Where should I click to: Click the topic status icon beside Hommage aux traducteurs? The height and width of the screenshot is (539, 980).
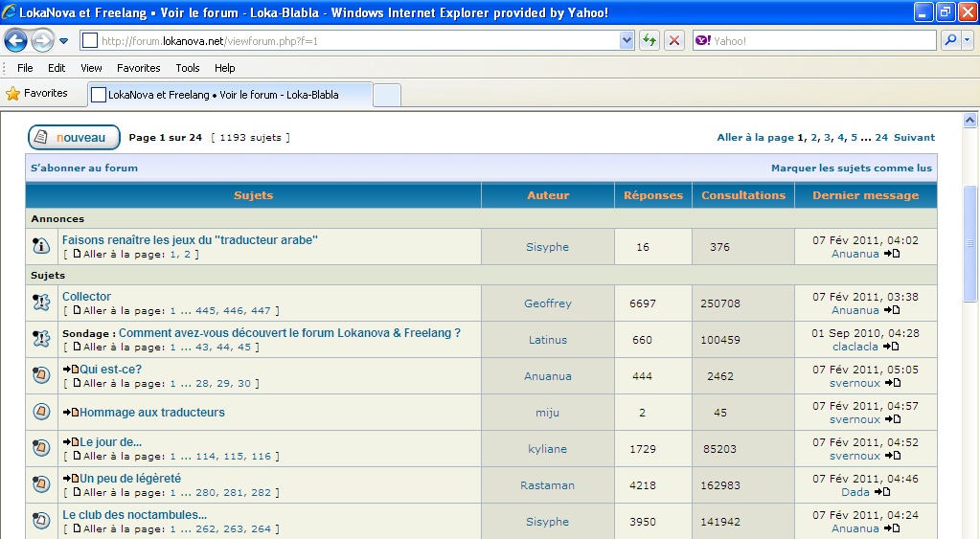point(41,413)
